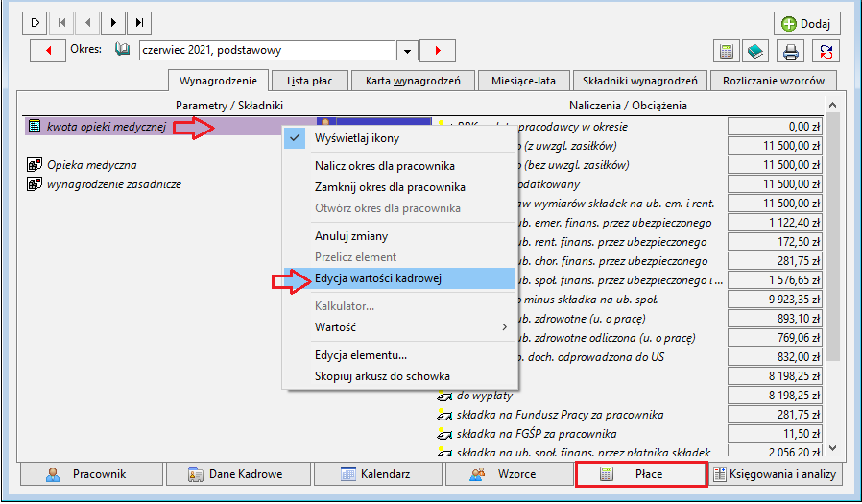Click the value field 11,50 zł
This screenshot has height=504, width=862.
coord(776,434)
